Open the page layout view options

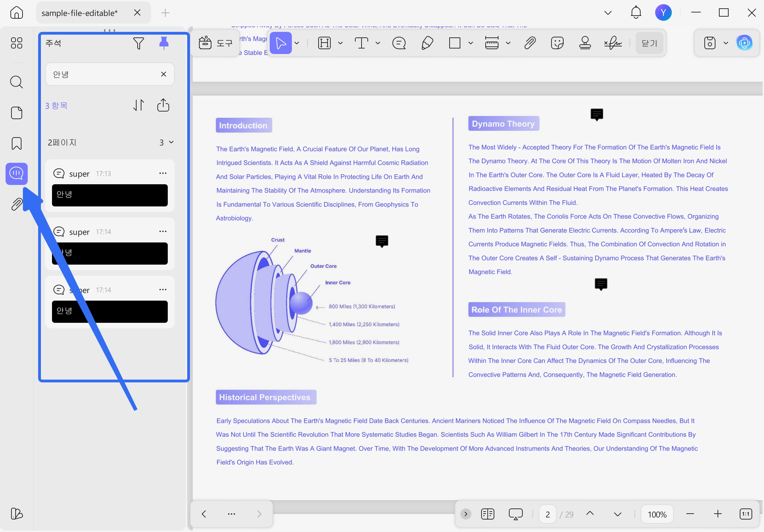[x=488, y=514]
